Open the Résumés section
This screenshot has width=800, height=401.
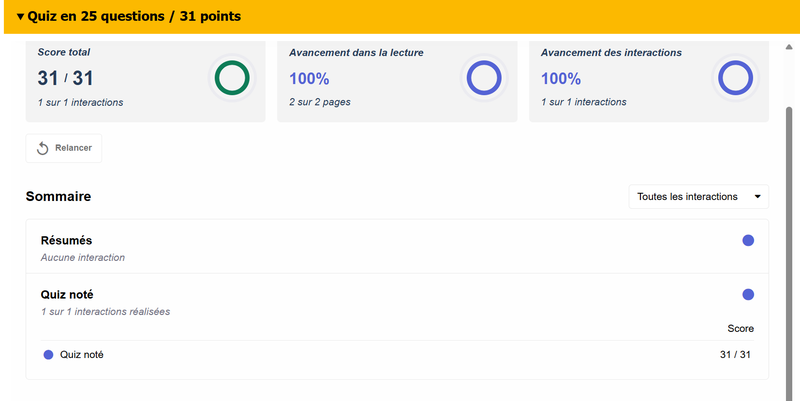click(66, 240)
